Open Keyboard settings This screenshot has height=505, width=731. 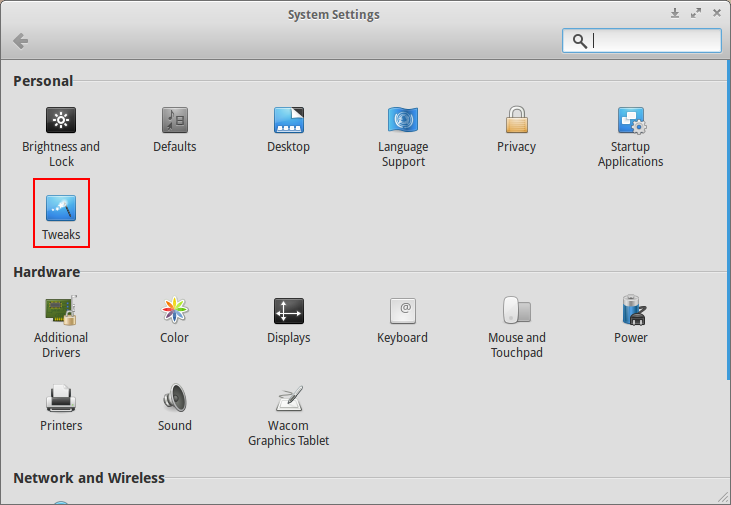click(x=402, y=320)
